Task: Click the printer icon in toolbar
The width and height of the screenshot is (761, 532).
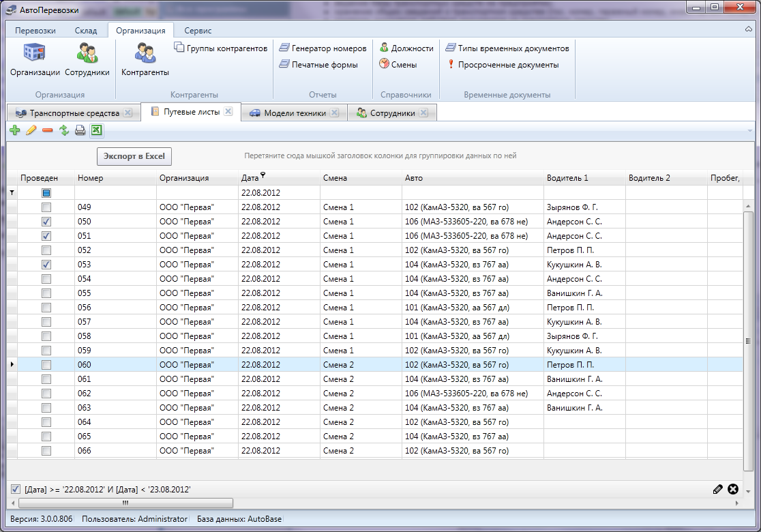Action: 80,130
